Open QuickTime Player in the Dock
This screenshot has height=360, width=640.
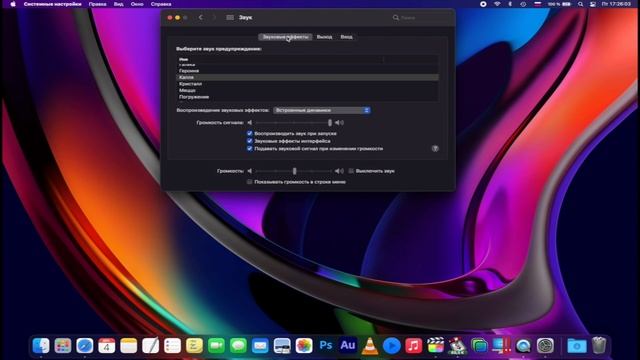(x=523, y=346)
